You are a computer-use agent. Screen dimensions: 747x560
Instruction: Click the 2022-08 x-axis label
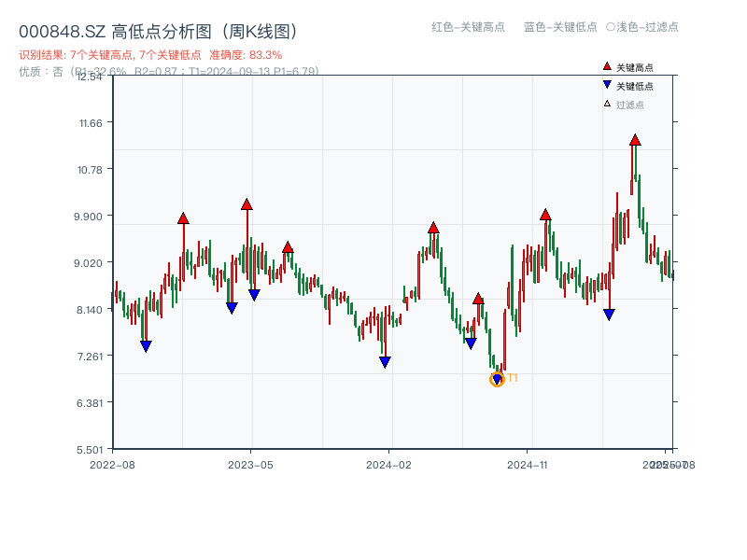pyautogui.click(x=112, y=465)
